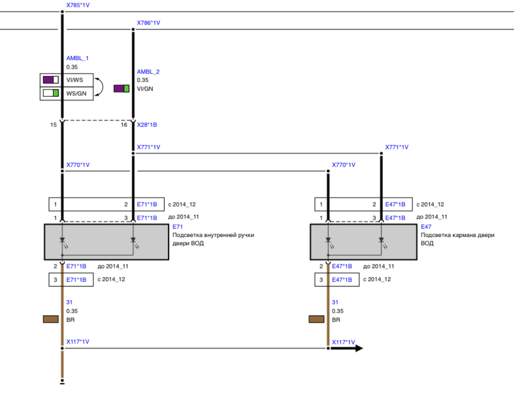This screenshot has width=514, height=420.
Task: Click the AMBL_1 signal label
Action: click(77, 58)
